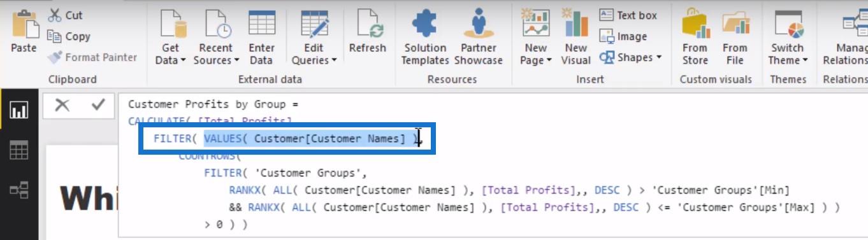Activate the Format Painter tool
This screenshot has width=868, height=240.
(x=92, y=57)
